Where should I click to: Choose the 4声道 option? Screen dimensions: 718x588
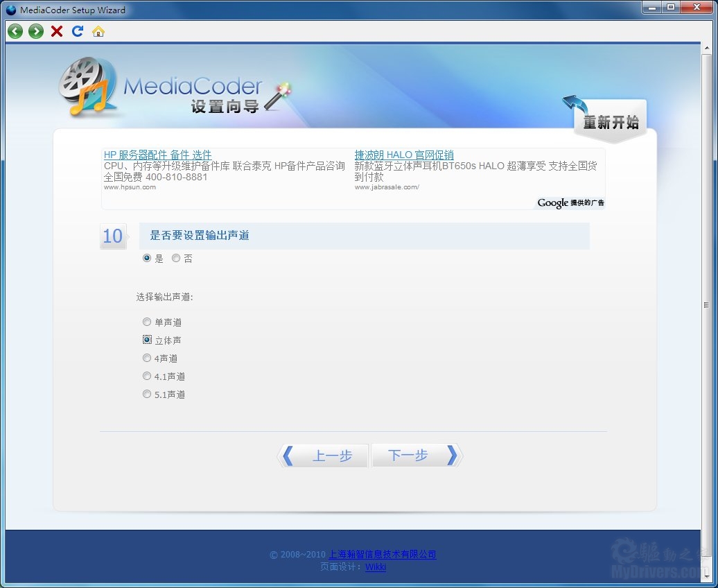pyautogui.click(x=146, y=358)
